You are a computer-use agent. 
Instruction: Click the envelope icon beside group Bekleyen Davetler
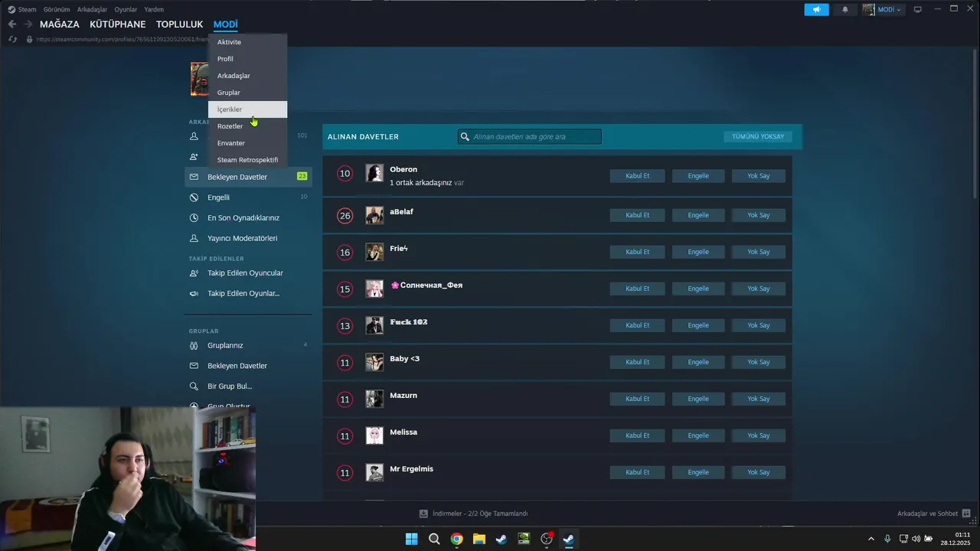click(194, 366)
